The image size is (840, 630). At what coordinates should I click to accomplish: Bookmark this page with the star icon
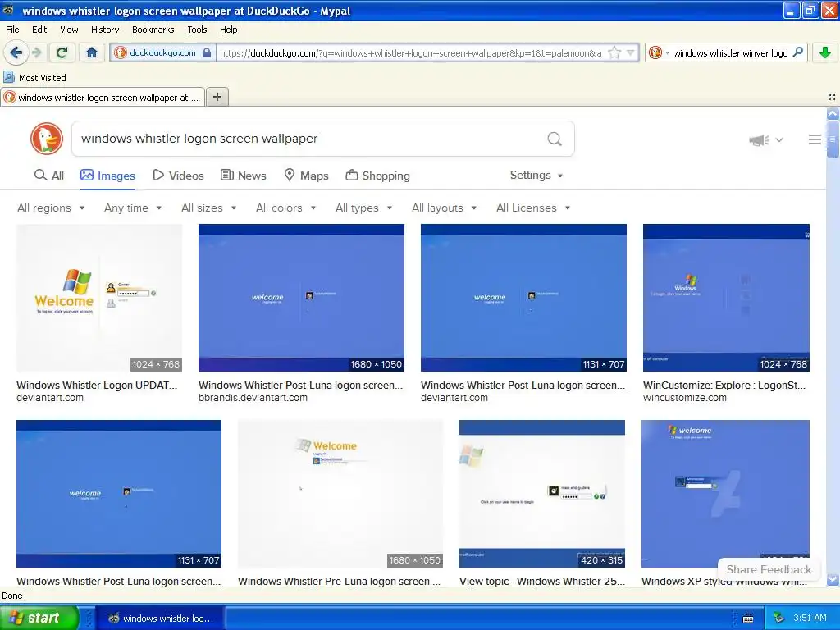click(x=614, y=53)
